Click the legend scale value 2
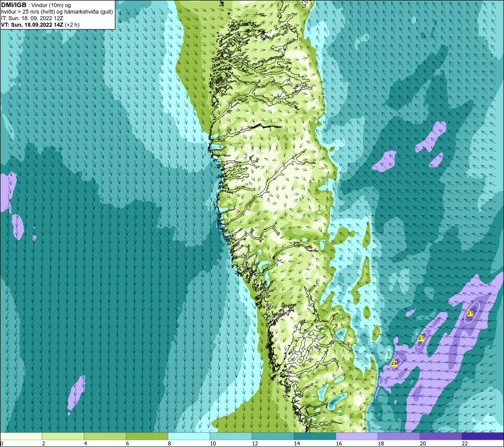This screenshot has width=504, height=447. point(43,443)
